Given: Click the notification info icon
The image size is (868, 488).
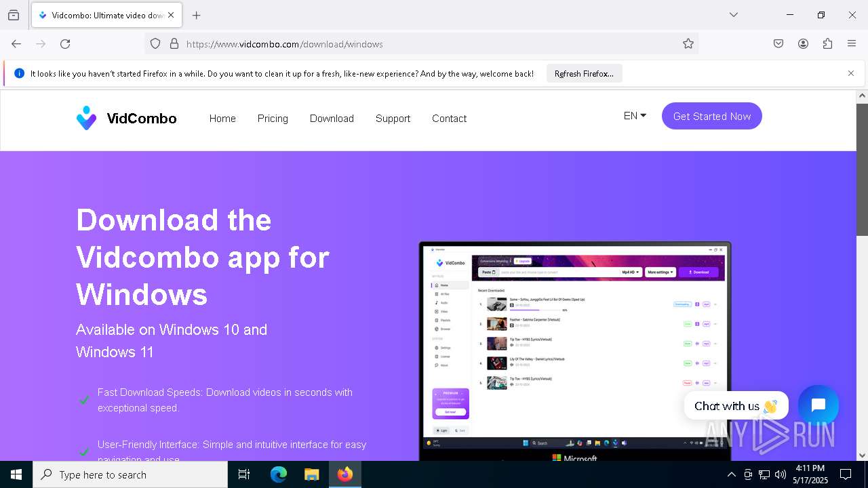Looking at the screenshot, I should [19, 73].
